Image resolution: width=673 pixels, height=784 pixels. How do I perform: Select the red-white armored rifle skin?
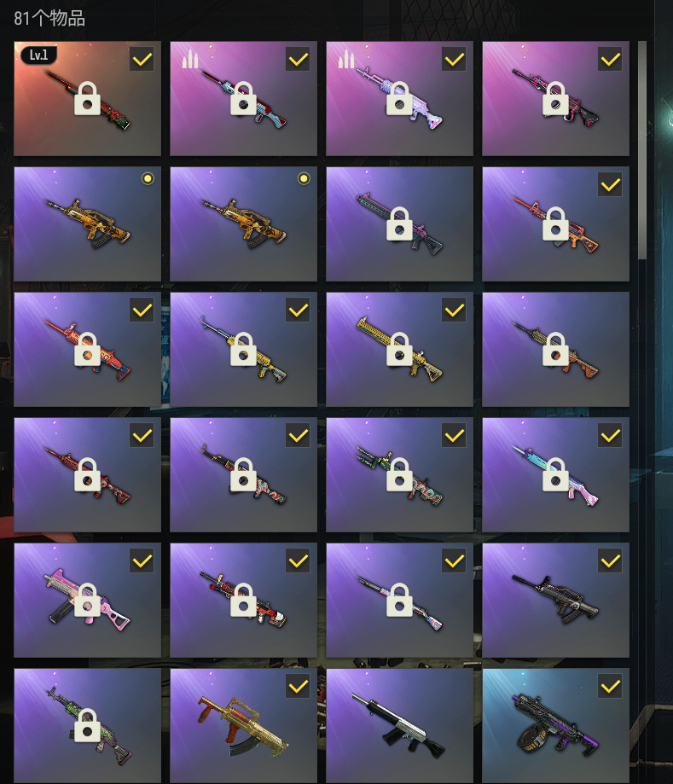243,600
